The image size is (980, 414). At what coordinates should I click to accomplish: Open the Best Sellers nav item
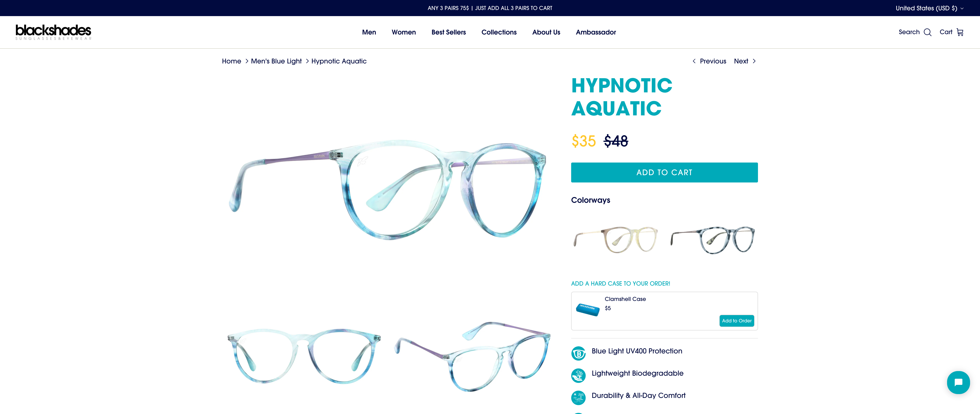click(x=448, y=32)
